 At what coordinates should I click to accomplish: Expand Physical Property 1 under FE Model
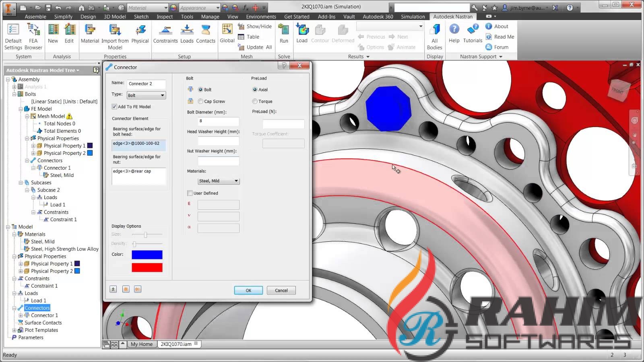[x=33, y=146]
